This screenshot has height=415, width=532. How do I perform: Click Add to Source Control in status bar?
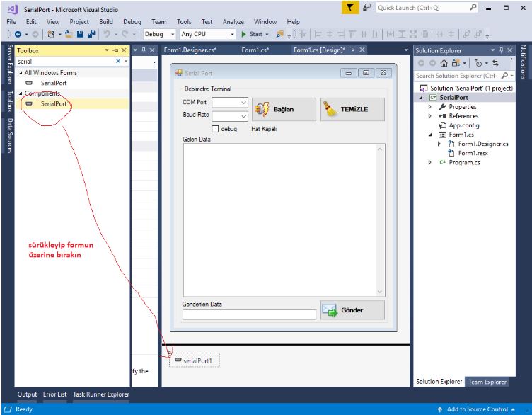[x=477, y=409]
